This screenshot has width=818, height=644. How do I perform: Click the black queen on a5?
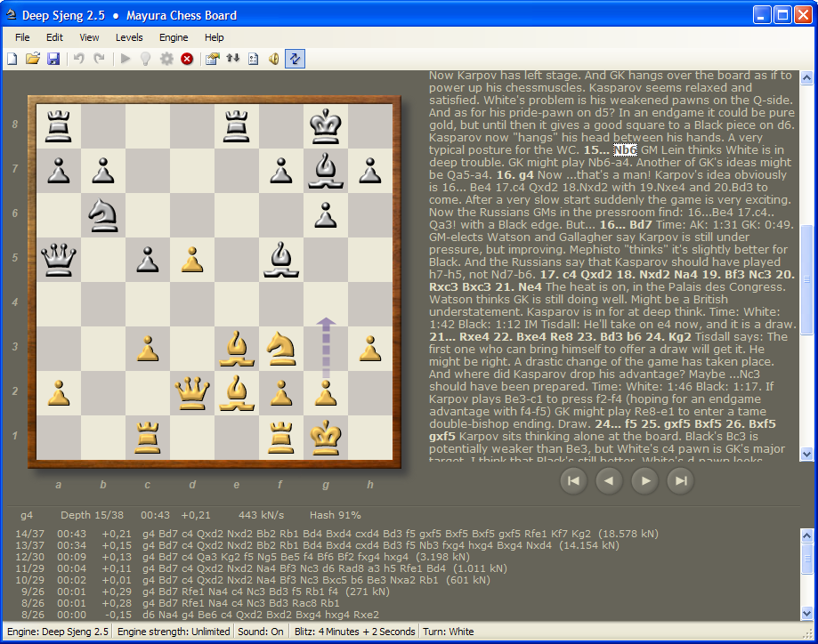tap(59, 259)
